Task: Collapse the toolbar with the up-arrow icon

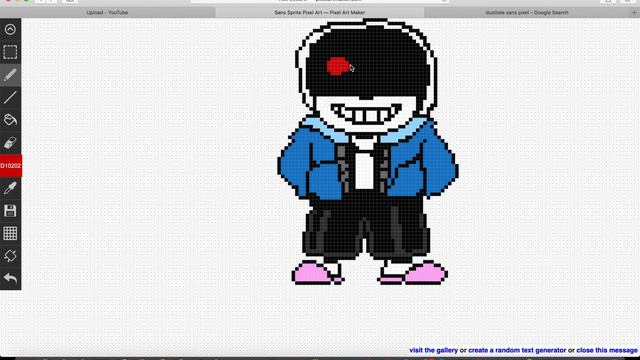Action: point(10,29)
